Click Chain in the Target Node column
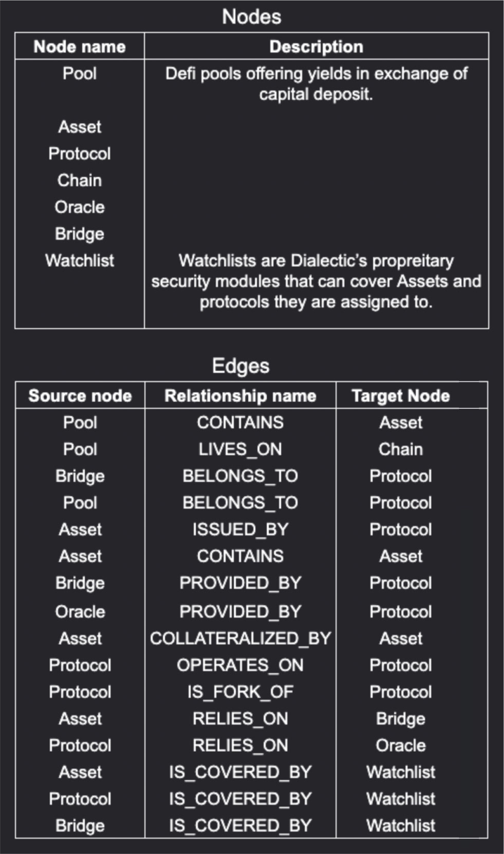Viewport: 504px width, 854px height. 401,449
